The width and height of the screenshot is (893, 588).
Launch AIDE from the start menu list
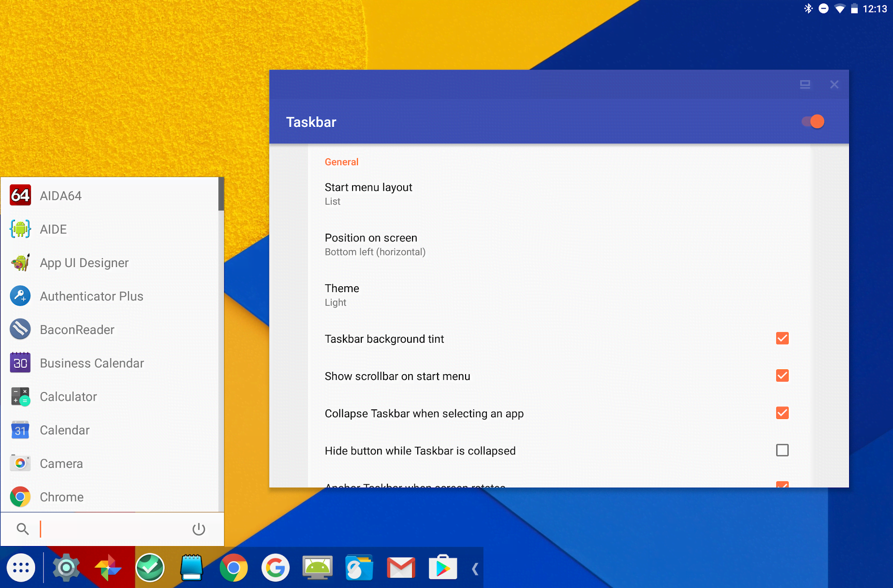(110, 229)
